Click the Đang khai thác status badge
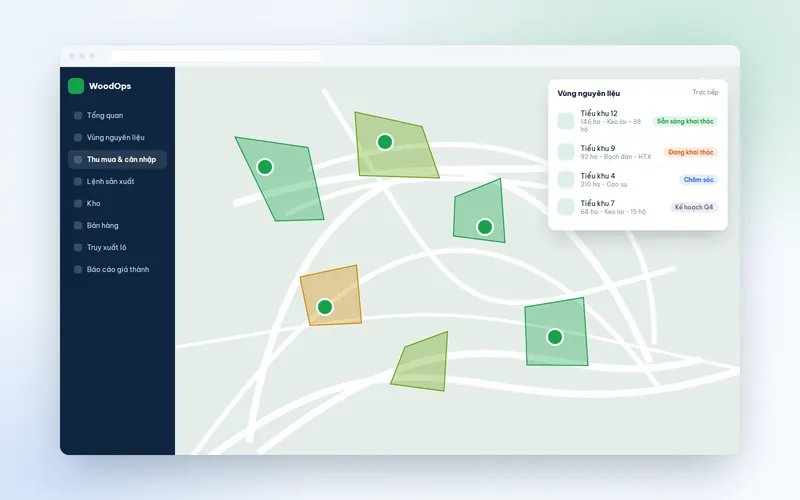Viewport: 800px width, 500px height. click(x=690, y=152)
